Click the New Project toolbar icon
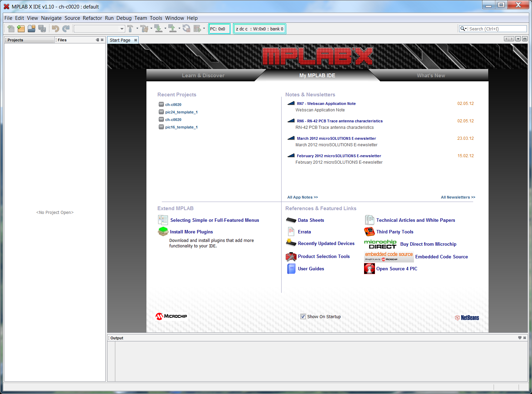The width and height of the screenshot is (532, 394). click(x=21, y=29)
